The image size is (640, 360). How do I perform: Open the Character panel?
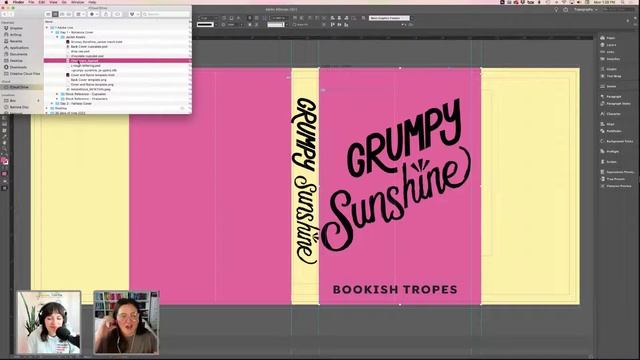coord(610,114)
